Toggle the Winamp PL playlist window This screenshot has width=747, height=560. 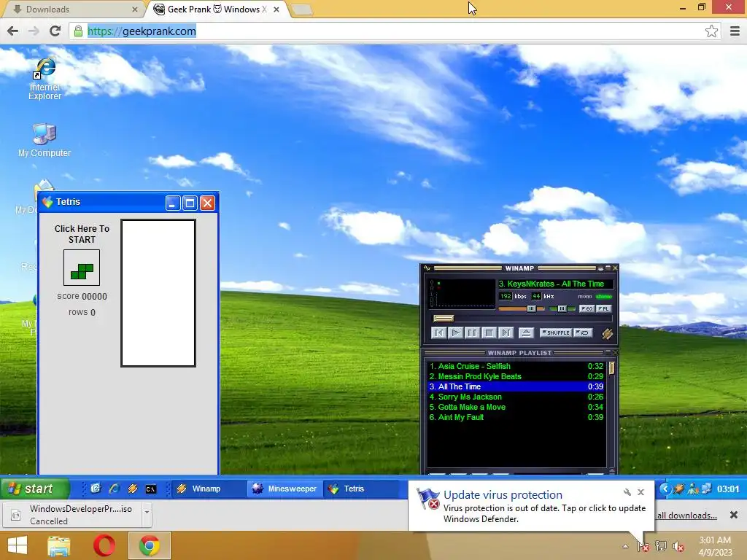pyautogui.click(x=603, y=308)
